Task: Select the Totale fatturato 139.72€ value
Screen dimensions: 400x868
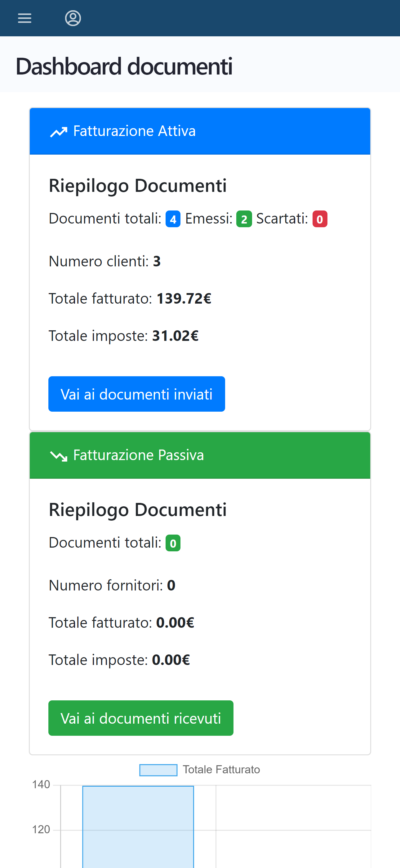Action: pyautogui.click(x=184, y=299)
